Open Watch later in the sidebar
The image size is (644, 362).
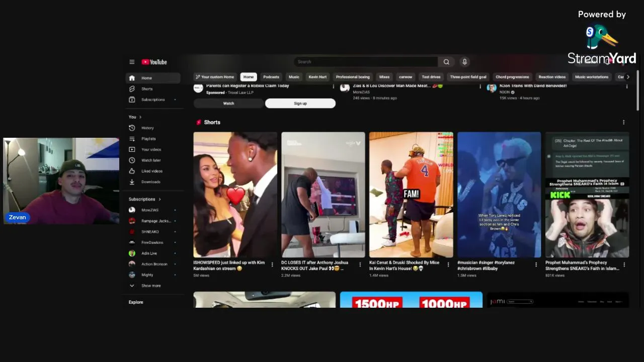tap(153, 160)
